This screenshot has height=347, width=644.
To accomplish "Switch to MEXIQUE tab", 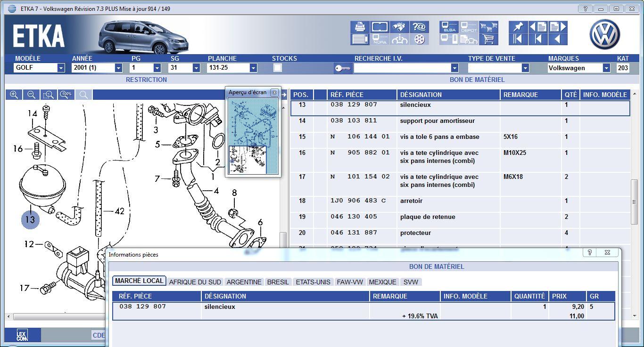I will pyautogui.click(x=382, y=282).
